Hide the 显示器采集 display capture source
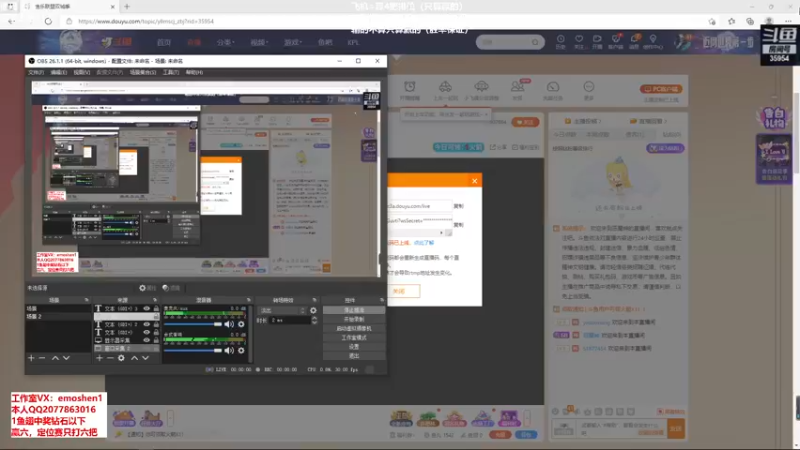This screenshot has width=800, height=450. pos(146,340)
